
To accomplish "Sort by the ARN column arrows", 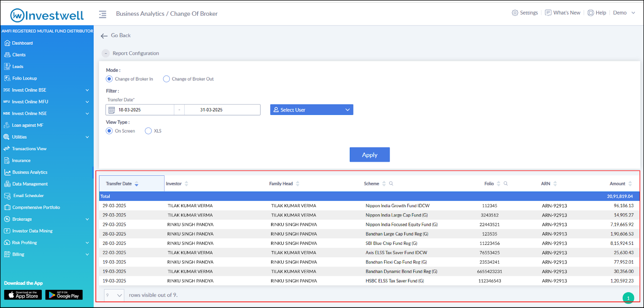I will (x=555, y=184).
